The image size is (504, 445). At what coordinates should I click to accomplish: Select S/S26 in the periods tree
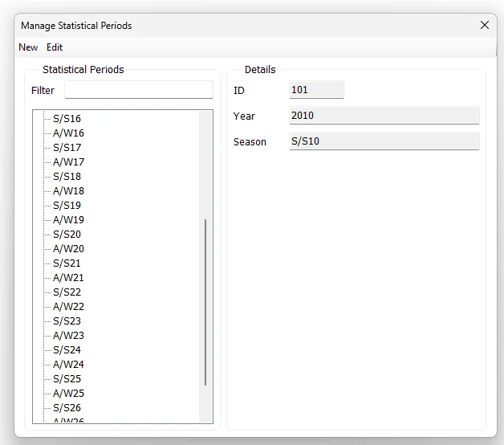tap(67, 408)
